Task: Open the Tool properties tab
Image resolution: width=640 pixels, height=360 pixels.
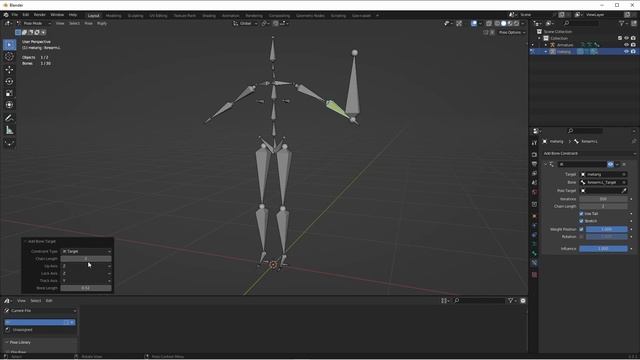Action: click(534, 143)
